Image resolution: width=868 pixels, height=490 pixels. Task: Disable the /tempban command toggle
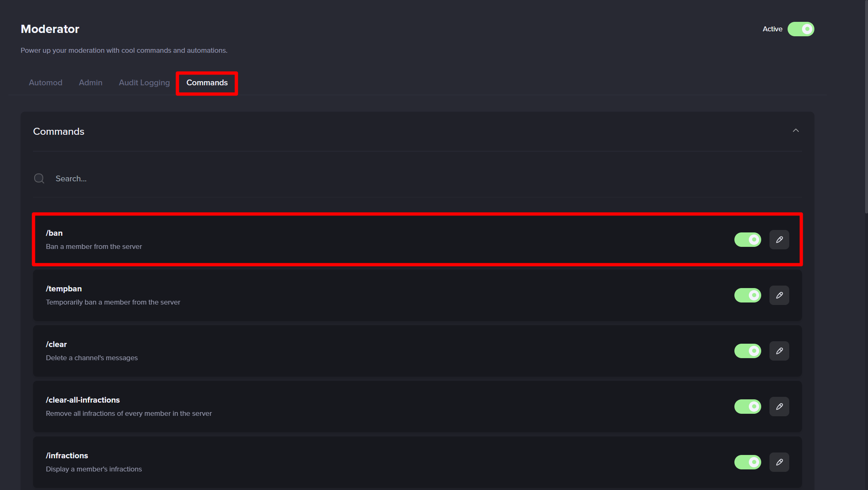click(748, 295)
